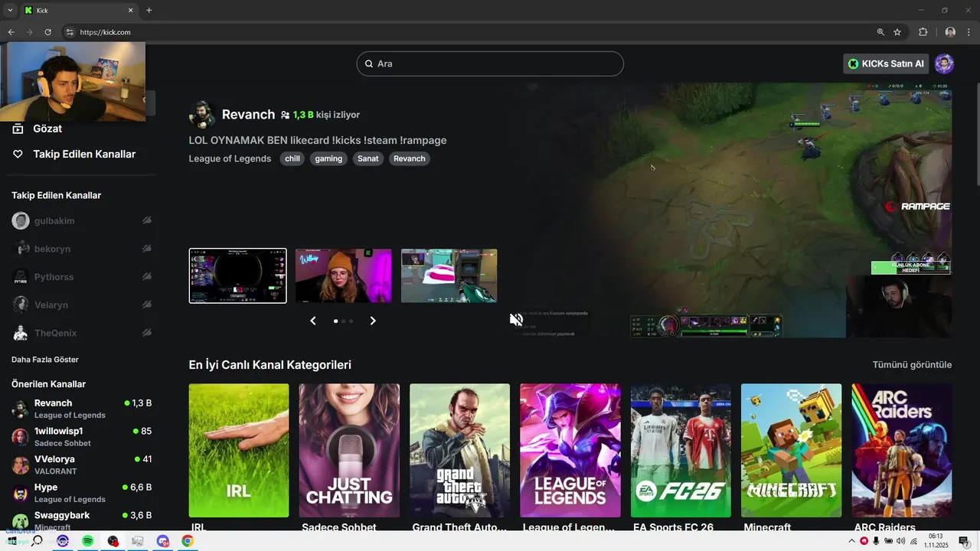Expand Daha Fazla Göster followed channels
This screenshot has width=980, height=551.
pos(45,360)
